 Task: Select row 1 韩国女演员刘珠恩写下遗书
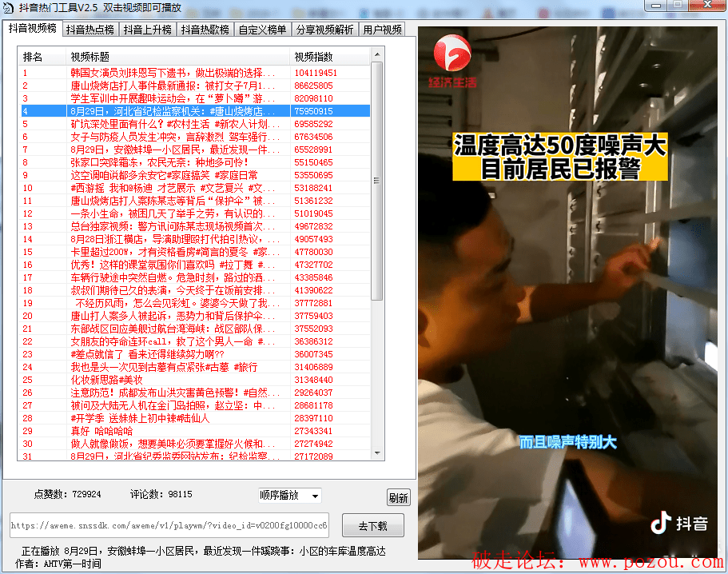(x=196, y=73)
